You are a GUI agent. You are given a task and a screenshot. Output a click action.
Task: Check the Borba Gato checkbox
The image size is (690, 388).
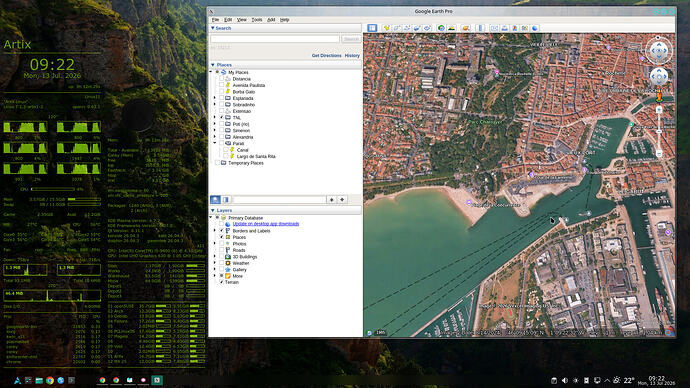(221, 92)
